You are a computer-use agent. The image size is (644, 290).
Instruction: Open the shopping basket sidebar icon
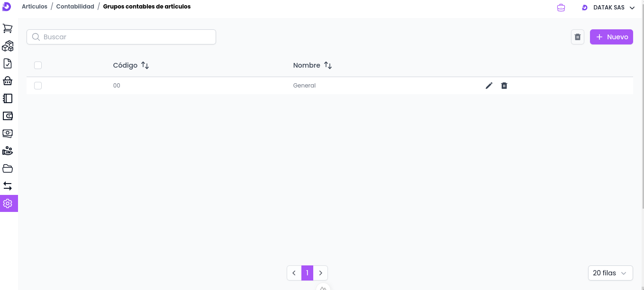coord(8,81)
